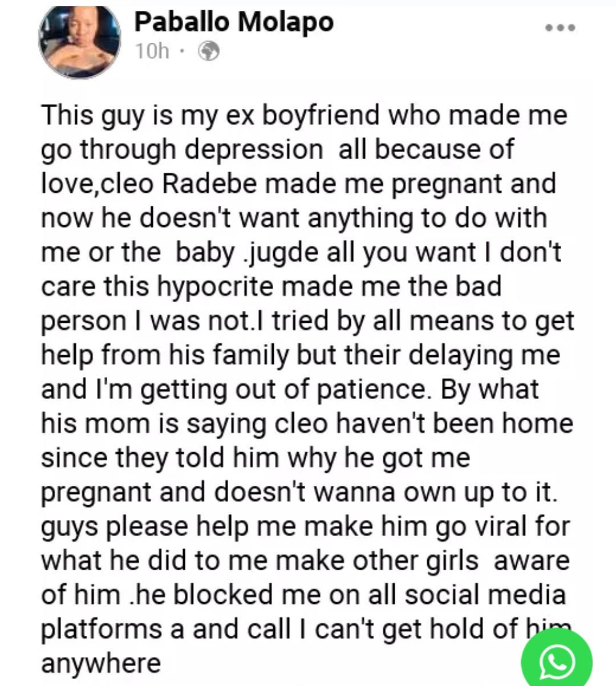
Task: Click the final word "anywhere"
Action: click(101, 664)
